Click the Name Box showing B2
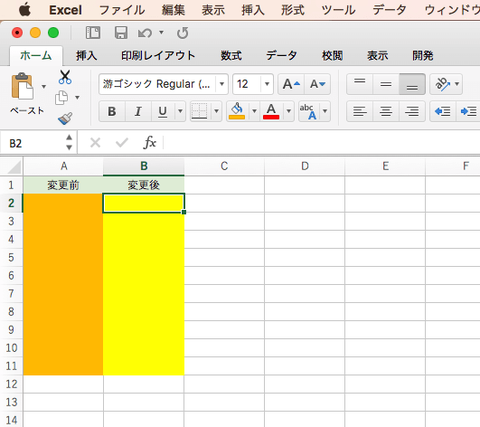The image size is (480, 427). pos(32,143)
